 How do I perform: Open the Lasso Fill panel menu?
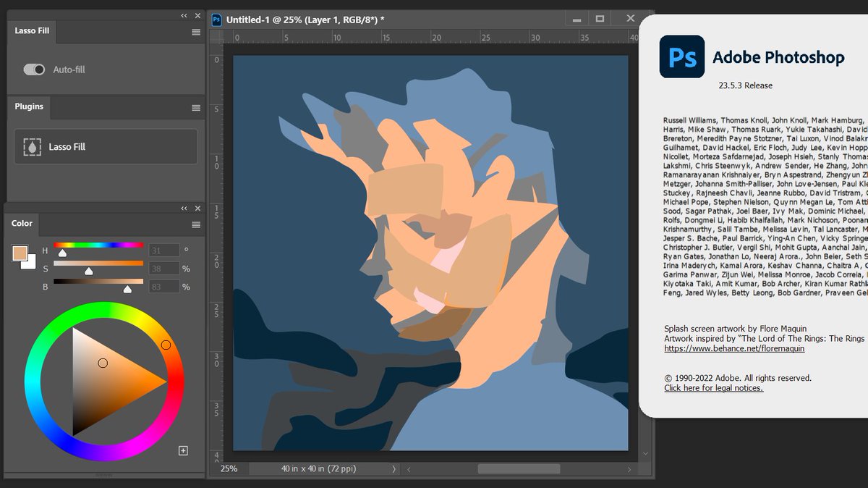click(196, 32)
